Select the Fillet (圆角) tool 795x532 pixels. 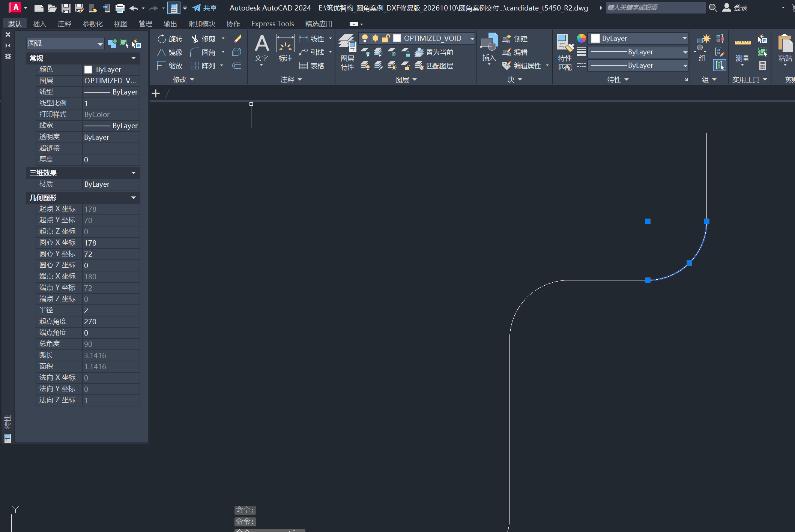[x=203, y=52]
